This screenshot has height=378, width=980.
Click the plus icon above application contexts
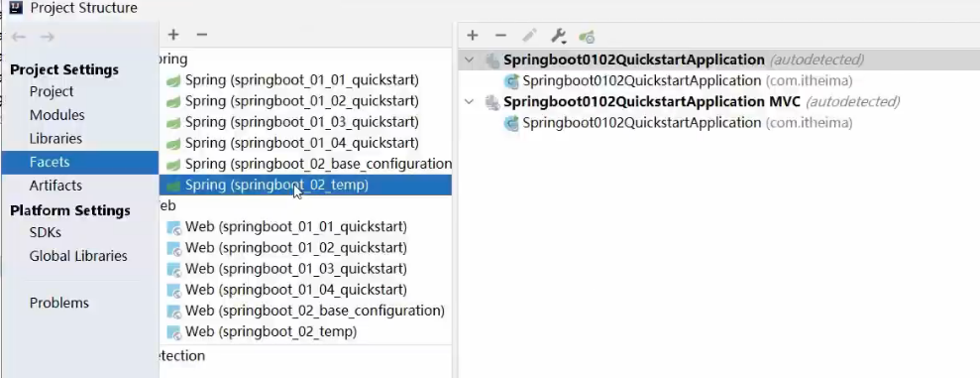coord(473,36)
